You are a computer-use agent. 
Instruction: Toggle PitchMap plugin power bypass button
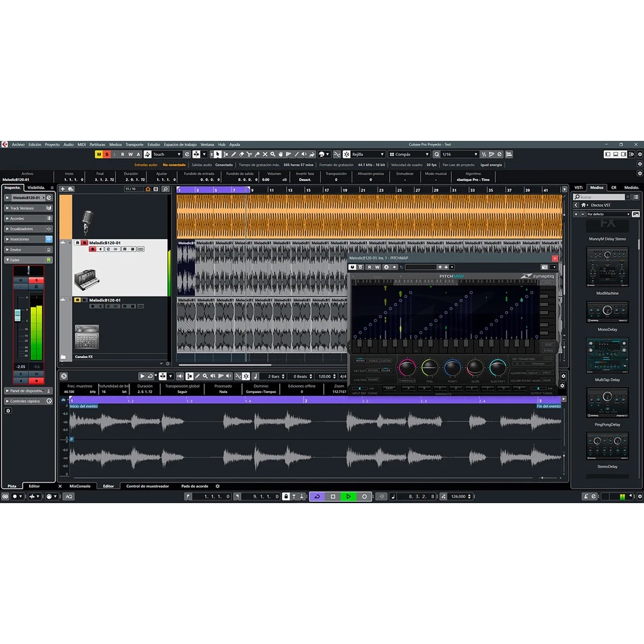[352, 267]
